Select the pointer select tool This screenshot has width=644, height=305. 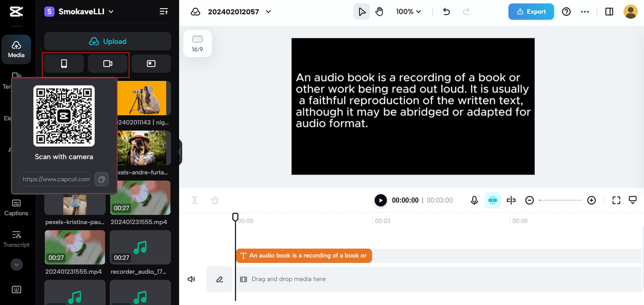[361, 12]
